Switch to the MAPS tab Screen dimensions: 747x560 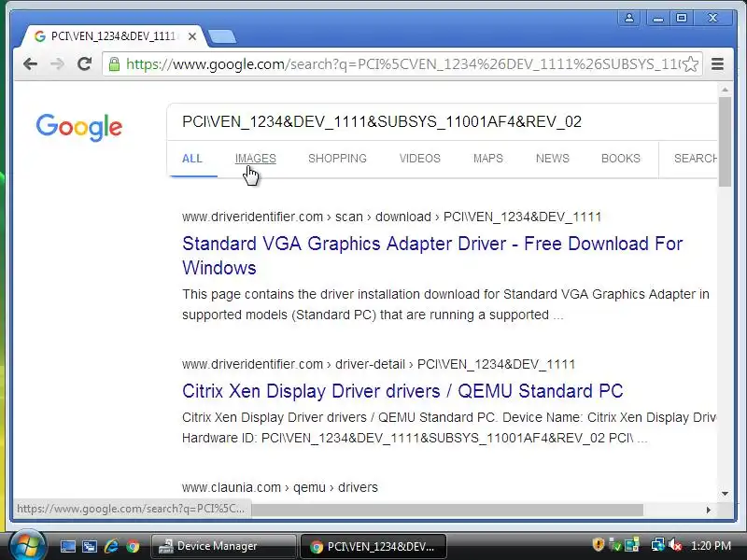[x=487, y=159]
